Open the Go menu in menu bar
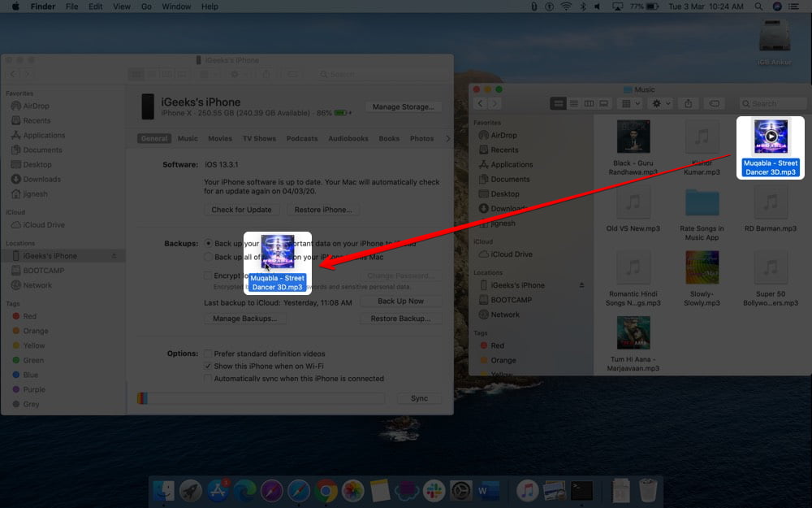This screenshot has width=812, height=508. click(146, 7)
